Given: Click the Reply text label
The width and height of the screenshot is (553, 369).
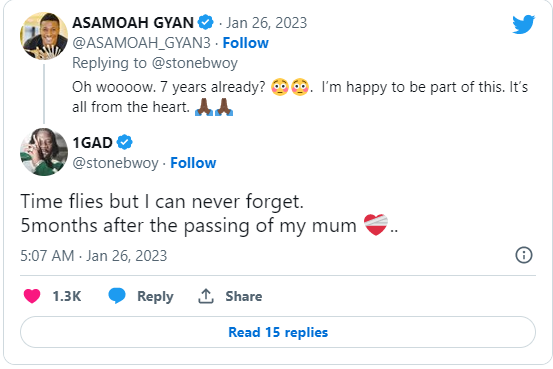Looking at the screenshot, I should point(155,296).
